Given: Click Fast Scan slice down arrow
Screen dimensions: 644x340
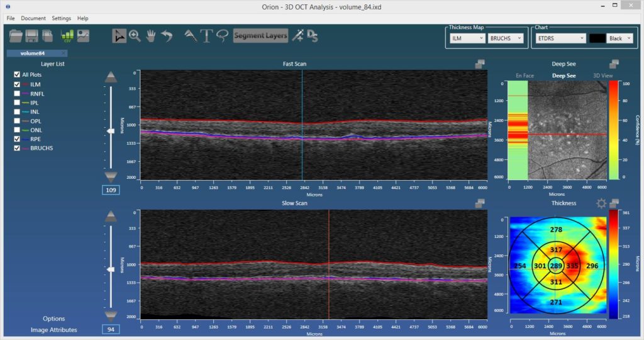Looking at the screenshot, I should point(111,177).
